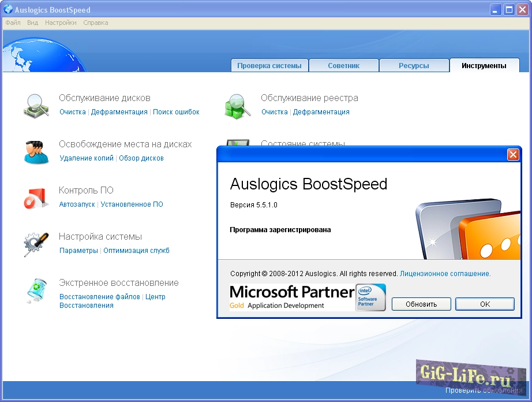
Task: Click the Автозапуск link
Action: coord(77,204)
